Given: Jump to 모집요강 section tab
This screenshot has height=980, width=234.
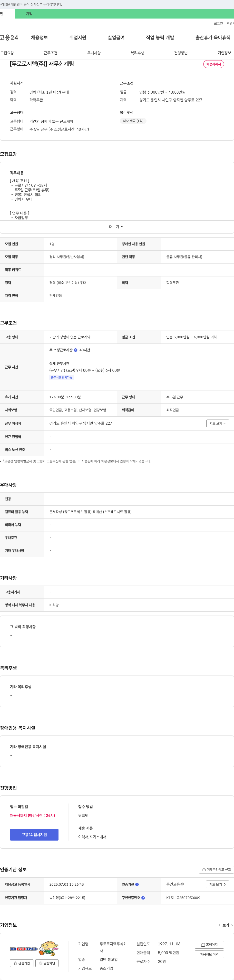Looking at the screenshot, I should tap(7, 53).
